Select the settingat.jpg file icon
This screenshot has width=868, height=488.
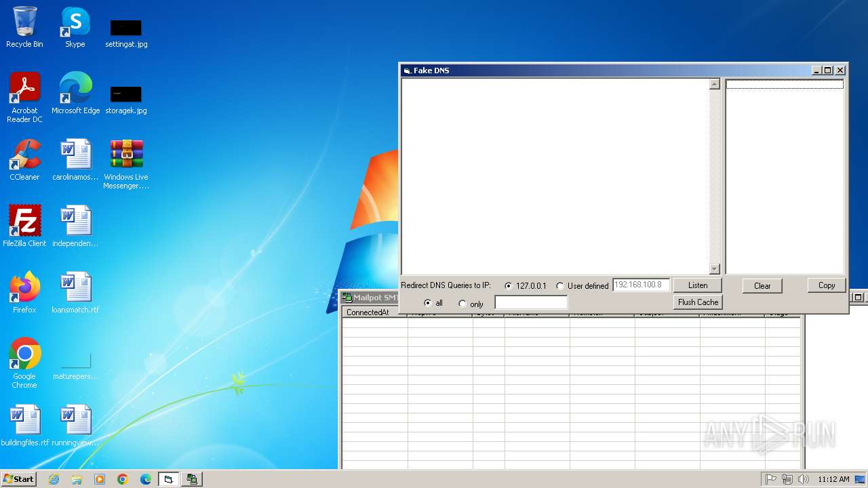pyautogui.click(x=126, y=33)
